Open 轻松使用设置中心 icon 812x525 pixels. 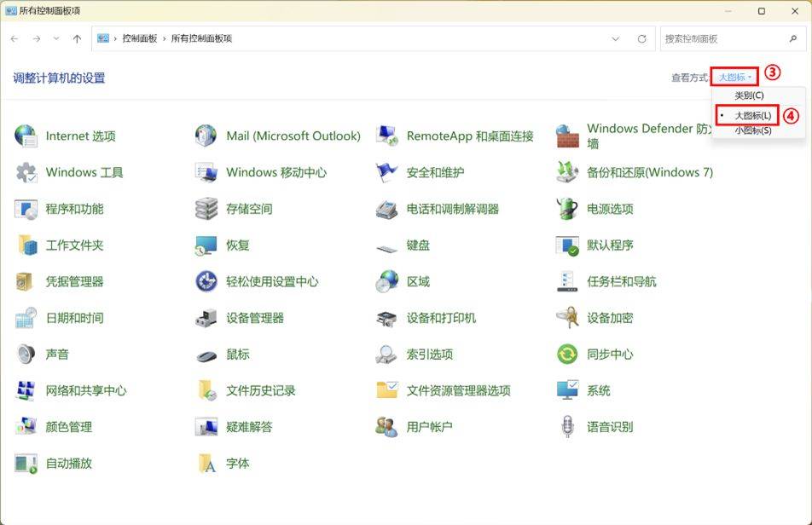click(x=206, y=282)
